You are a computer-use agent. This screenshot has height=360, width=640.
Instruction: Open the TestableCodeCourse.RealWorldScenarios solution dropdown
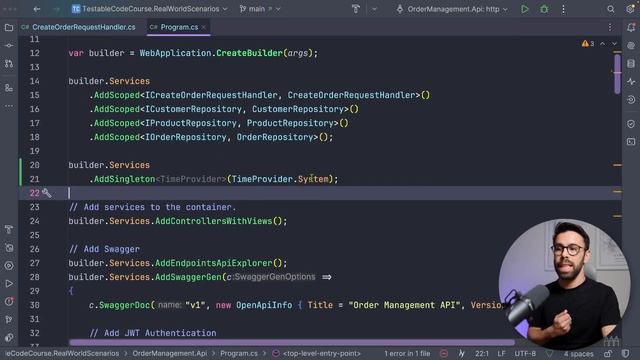150,9
